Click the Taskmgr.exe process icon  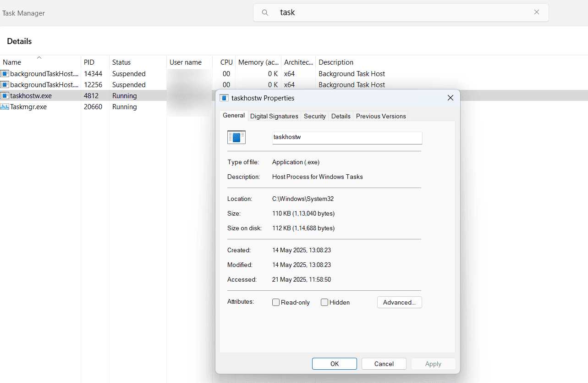(5, 107)
